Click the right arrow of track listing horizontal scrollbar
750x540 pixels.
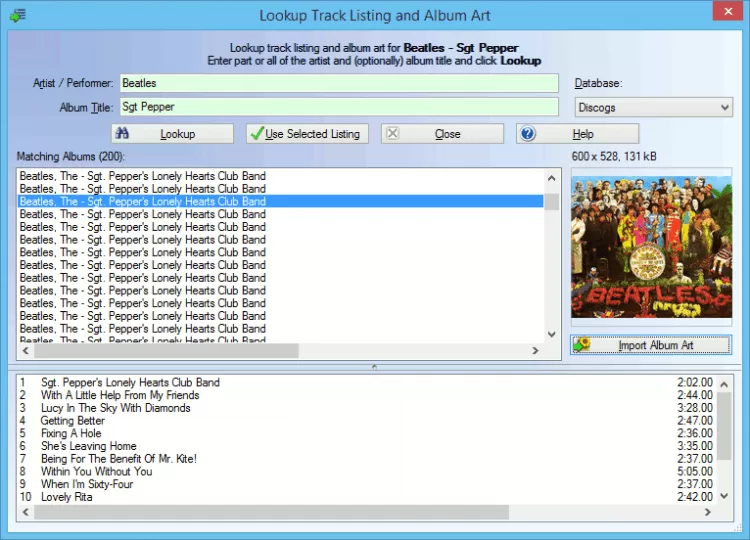coord(708,512)
